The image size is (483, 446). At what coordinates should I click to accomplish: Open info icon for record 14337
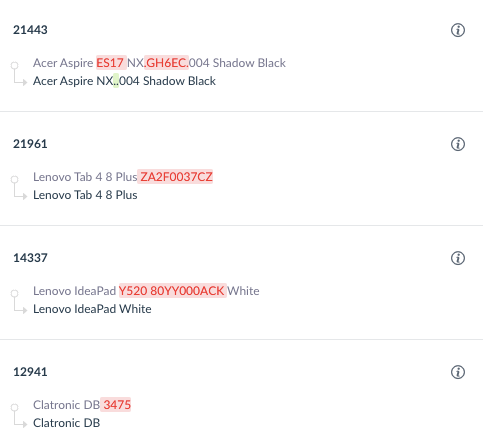point(458,258)
